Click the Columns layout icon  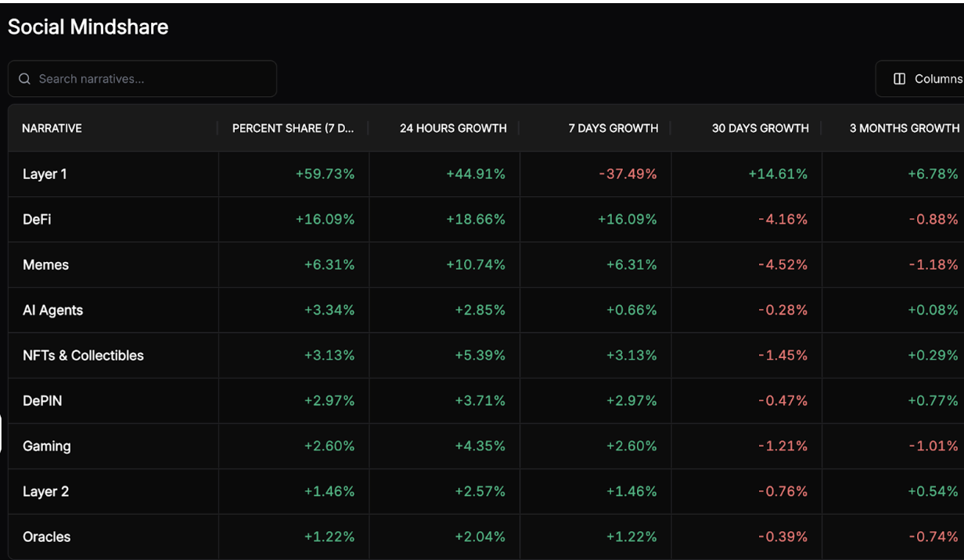(x=900, y=79)
